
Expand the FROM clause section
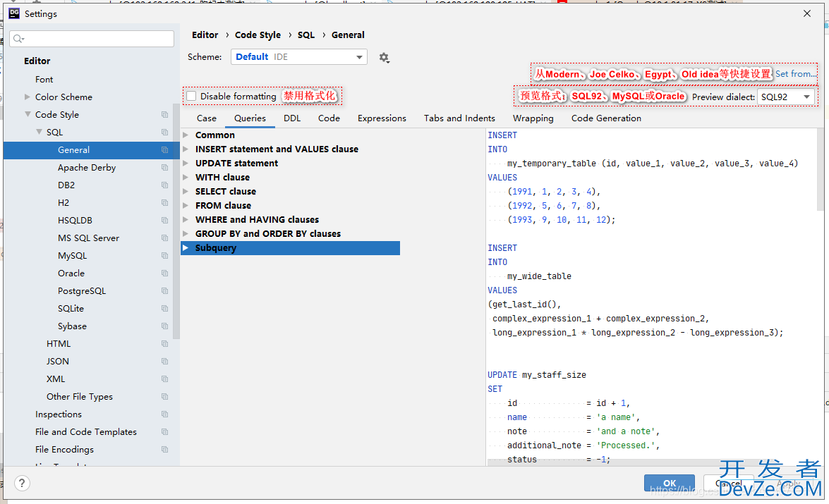(x=186, y=206)
